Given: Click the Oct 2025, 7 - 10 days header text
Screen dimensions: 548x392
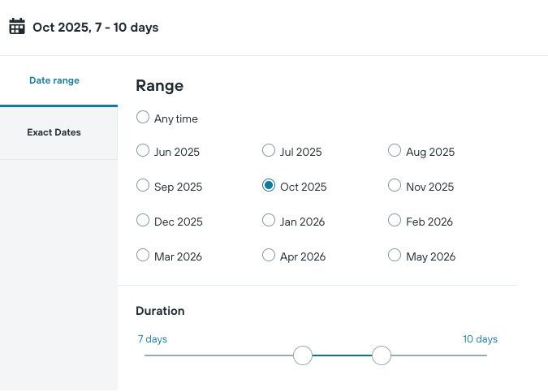Looking at the screenshot, I should pyautogui.click(x=95, y=28).
